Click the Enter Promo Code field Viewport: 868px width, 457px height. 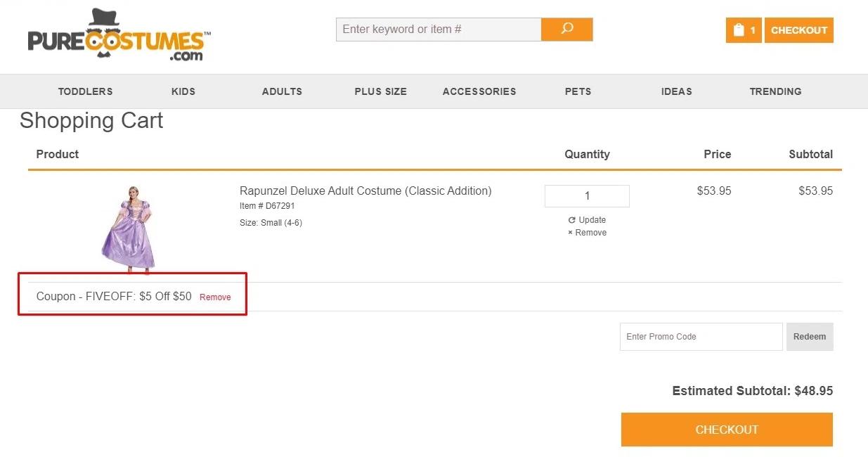(701, 337)
